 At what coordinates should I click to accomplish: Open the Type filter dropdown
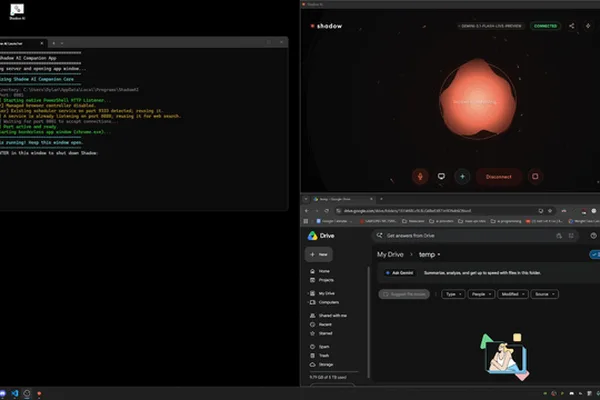tap(453, 294)
